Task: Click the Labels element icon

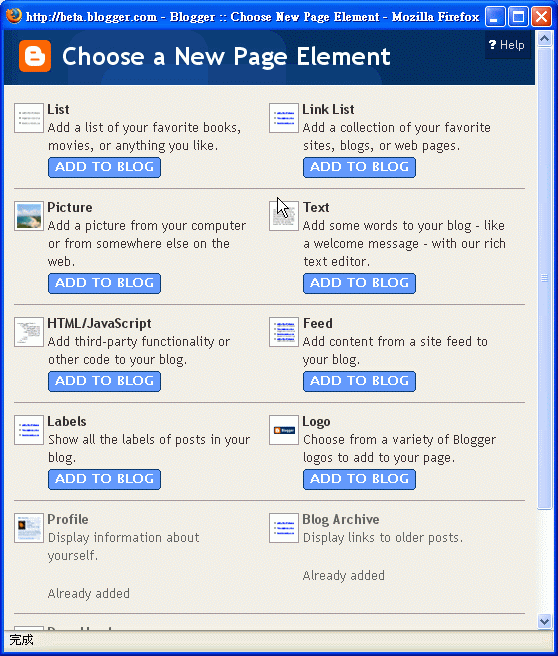Action: pyautogui.click(x=29, y=430)
